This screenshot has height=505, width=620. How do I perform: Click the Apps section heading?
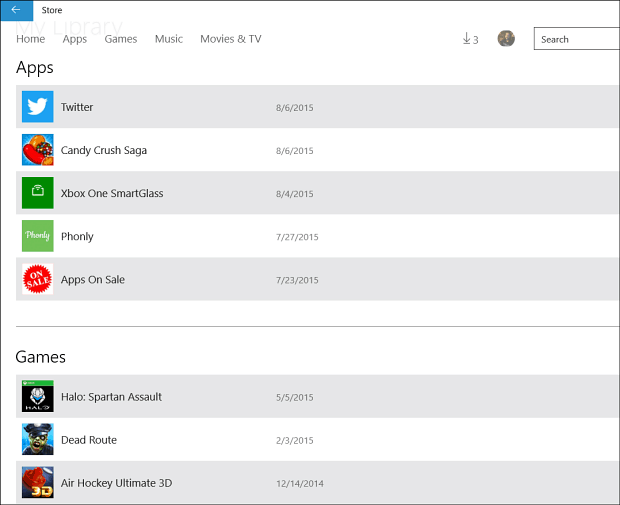[34, 68]
